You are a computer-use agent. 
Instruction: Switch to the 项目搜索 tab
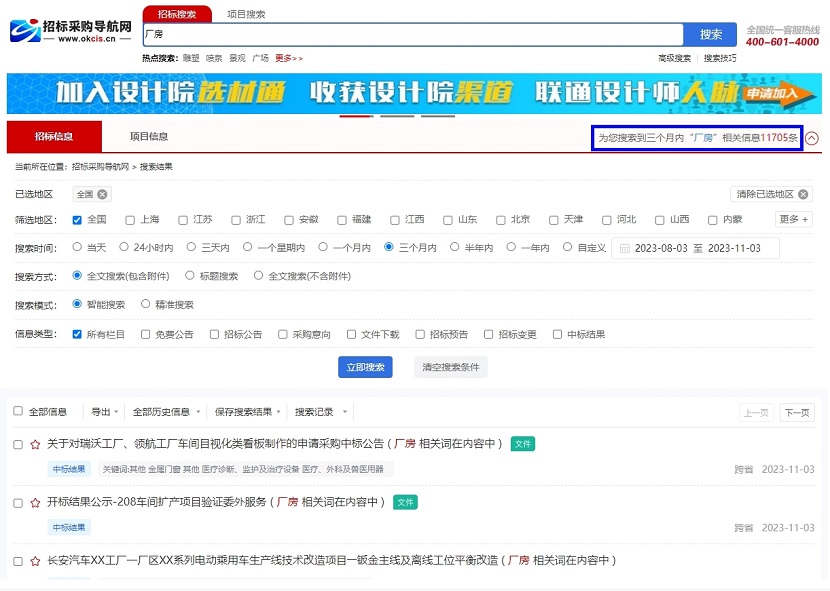pyautogui.click(x=246, y=14)
